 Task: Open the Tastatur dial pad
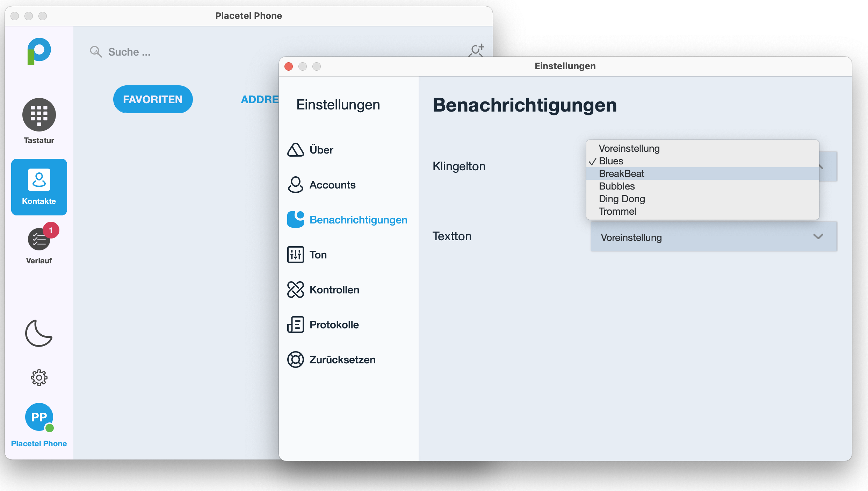[39, 115]
